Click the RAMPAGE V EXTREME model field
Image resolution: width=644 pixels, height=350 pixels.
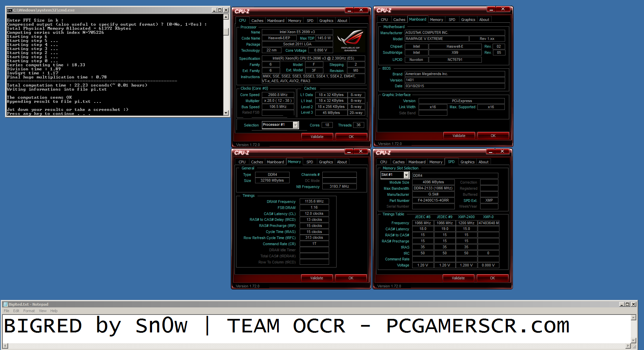(x=437, y=39)
